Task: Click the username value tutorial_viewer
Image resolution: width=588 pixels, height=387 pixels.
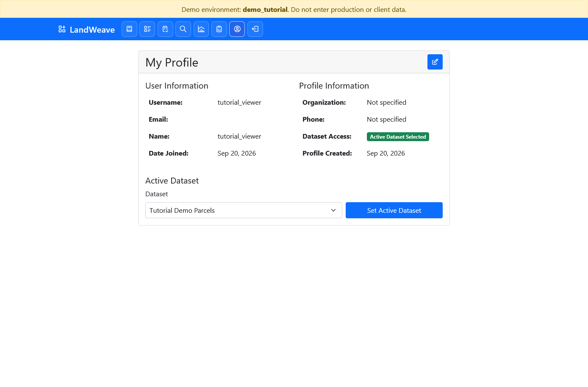Action: 239,103
